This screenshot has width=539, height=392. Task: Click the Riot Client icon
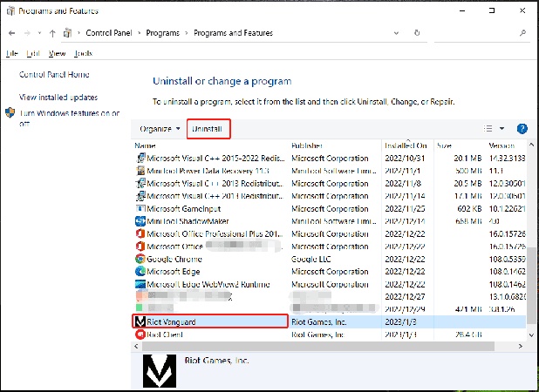pos(140,335)
